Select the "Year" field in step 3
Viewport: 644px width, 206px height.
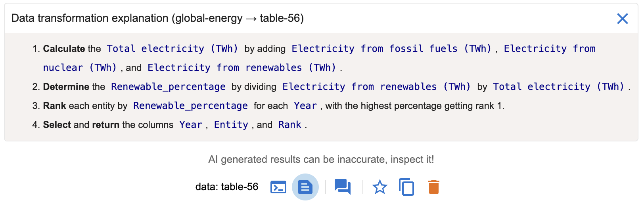(x=305, y=106)
